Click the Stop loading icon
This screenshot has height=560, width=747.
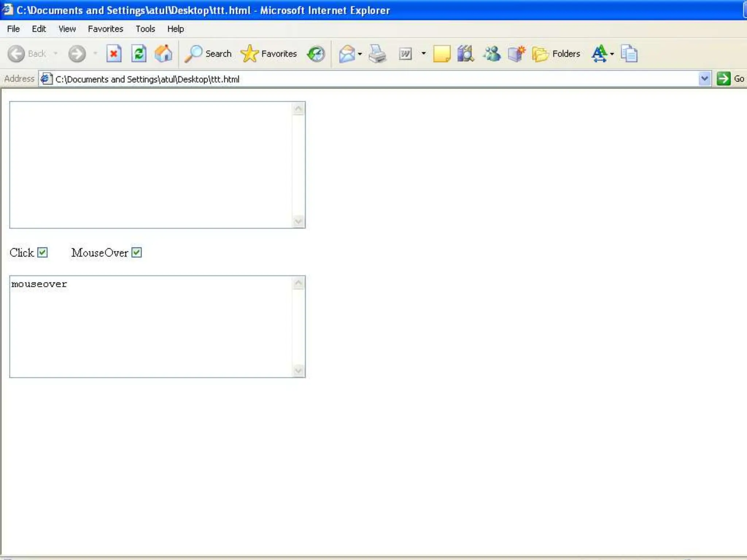coord(114,54)
